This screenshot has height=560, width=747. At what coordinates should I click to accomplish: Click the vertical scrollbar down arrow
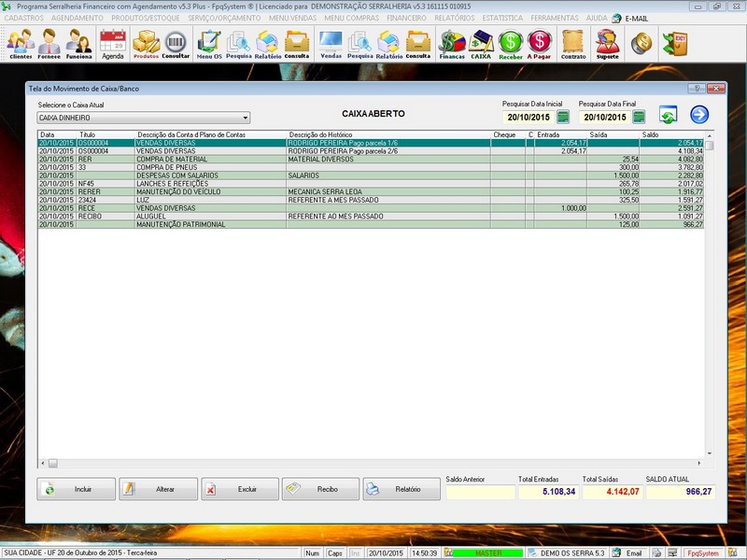710,454
